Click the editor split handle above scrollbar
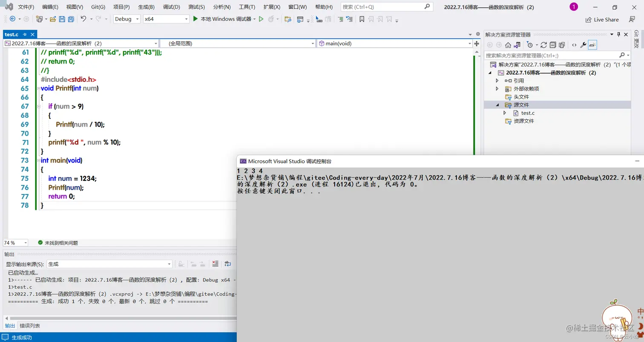The image size is (644, 342). click(477, 43)
